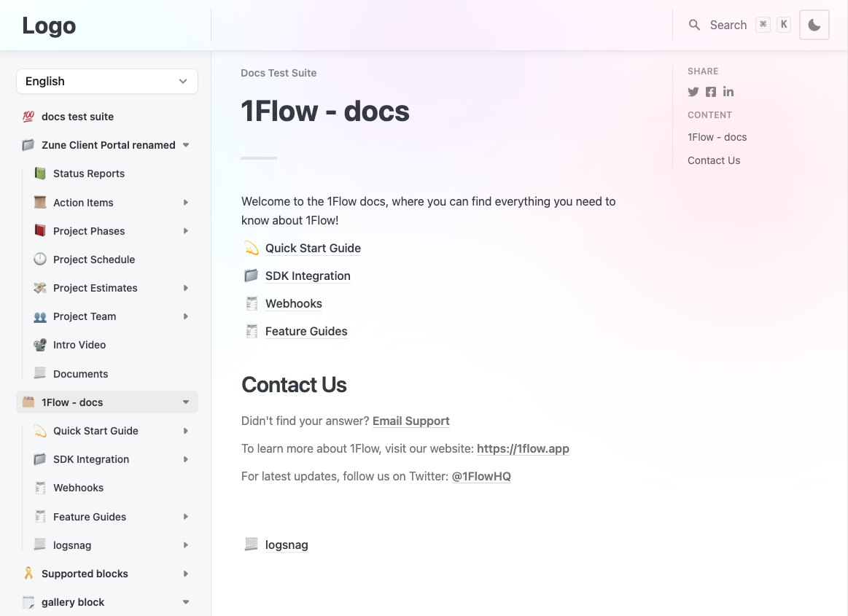Expand the Project Estimates sidebar item
This screenshot has width=848, height=616.
tap(186, 288)
